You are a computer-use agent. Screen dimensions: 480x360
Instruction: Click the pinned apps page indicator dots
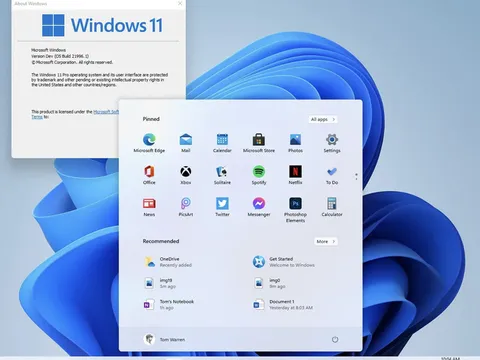(x=356, y=176)
